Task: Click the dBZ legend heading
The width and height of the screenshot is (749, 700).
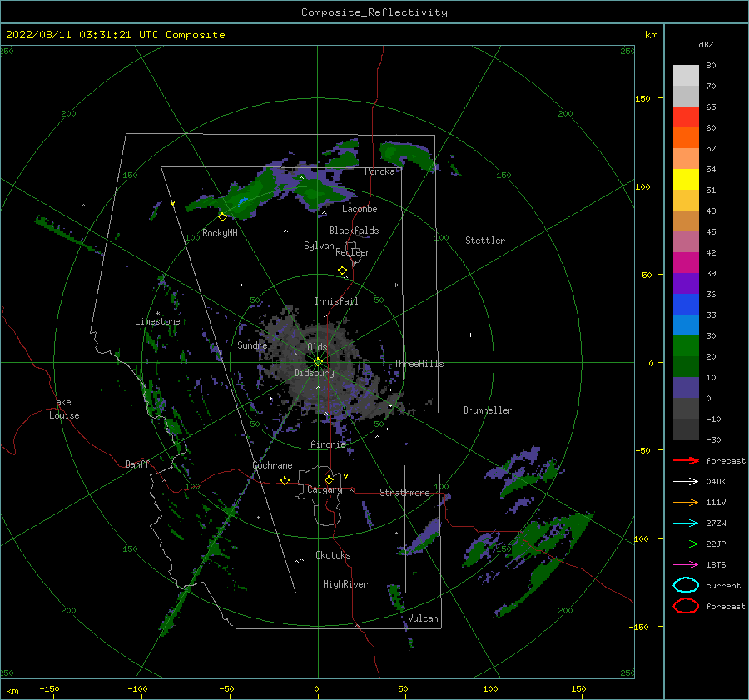Action: 706,44
